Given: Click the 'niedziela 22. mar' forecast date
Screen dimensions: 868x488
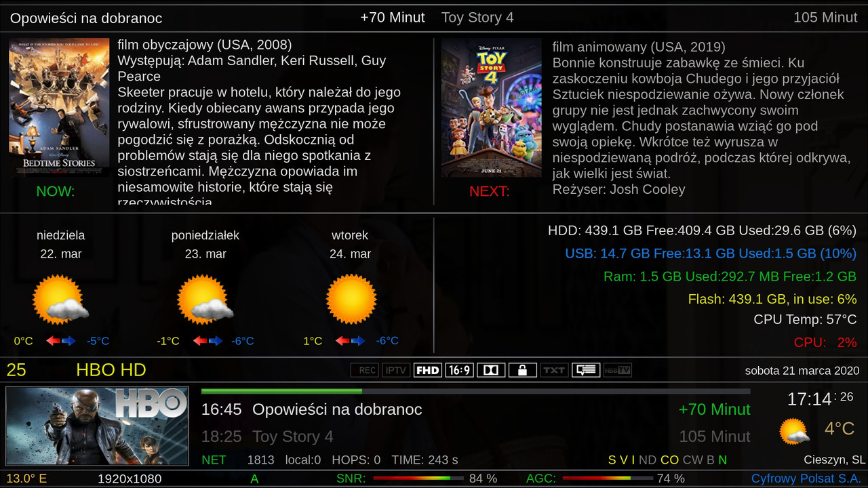Looking at the screenshot, I should (x=60, y=245).
